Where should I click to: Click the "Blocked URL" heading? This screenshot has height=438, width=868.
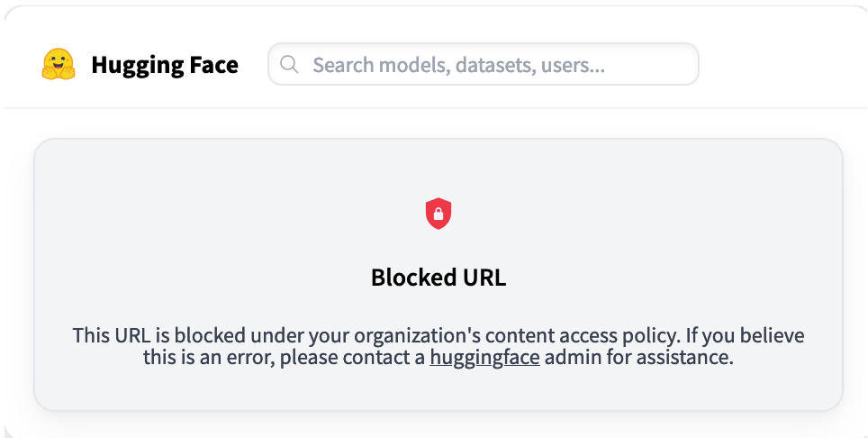tap(439, 278)
